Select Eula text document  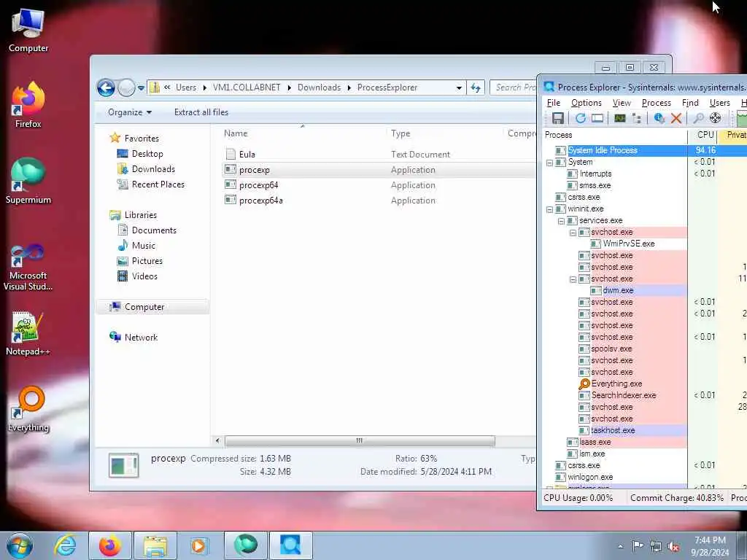247,155
